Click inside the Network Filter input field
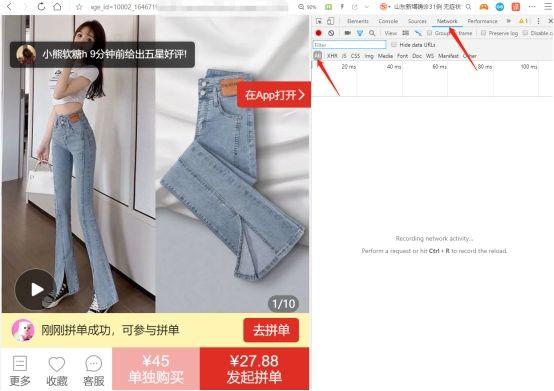554x391 pixels. (x=349, y=45)
